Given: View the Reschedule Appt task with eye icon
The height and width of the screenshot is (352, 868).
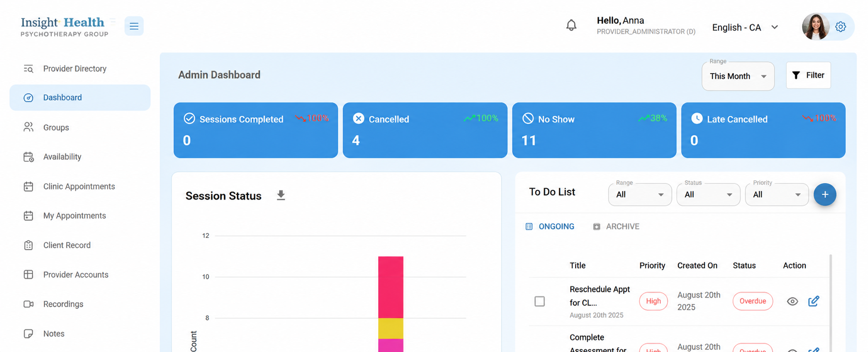Looking at the screenshot, I should pyautogui.click(x=792, y=302).
